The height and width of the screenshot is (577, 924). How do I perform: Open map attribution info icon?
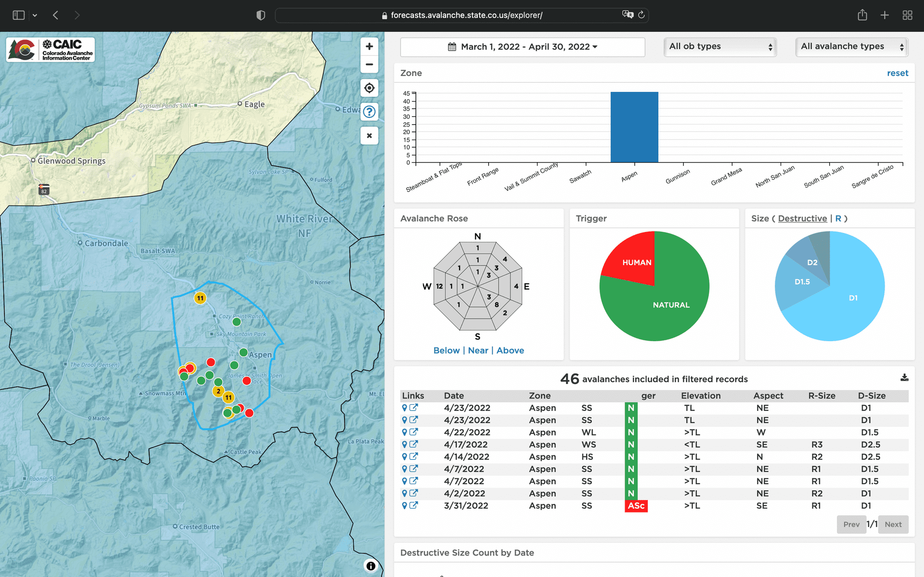pyautogui.click(x=371, y=566)
